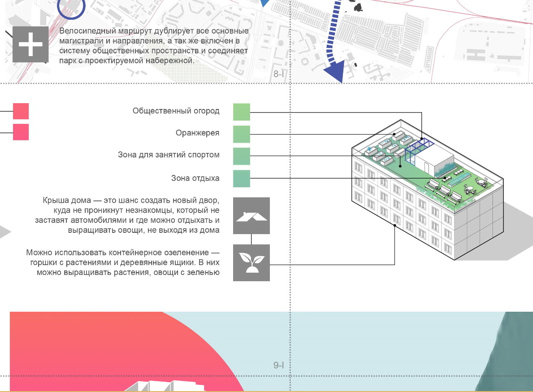Click the page marker 9-I
Image resolution: width=533 pixels, height=392 pixels.
click(278, 365)
